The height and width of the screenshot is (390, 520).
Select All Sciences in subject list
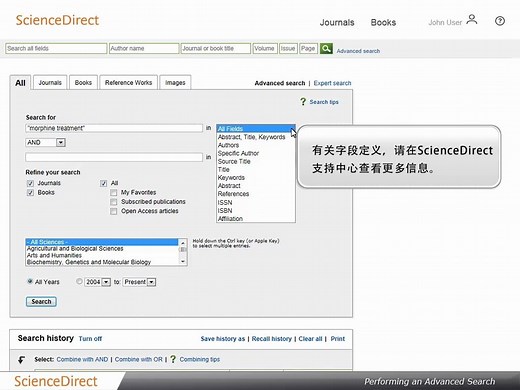pyautogui.click(x=102, y=242)
